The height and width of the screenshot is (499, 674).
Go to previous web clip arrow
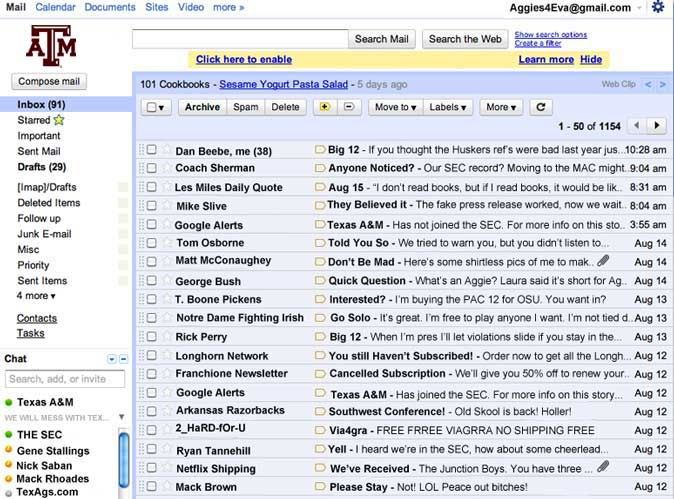[x=648, y=84]
